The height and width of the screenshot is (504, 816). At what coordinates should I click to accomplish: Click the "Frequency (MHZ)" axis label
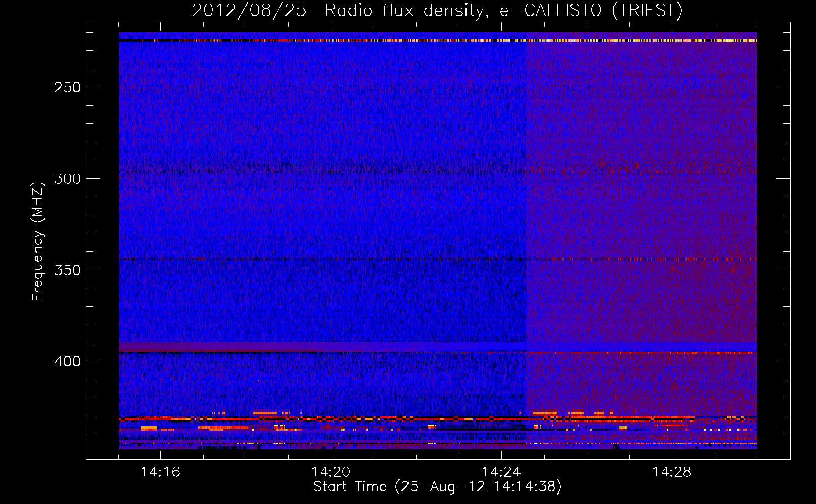click(38, 242)
